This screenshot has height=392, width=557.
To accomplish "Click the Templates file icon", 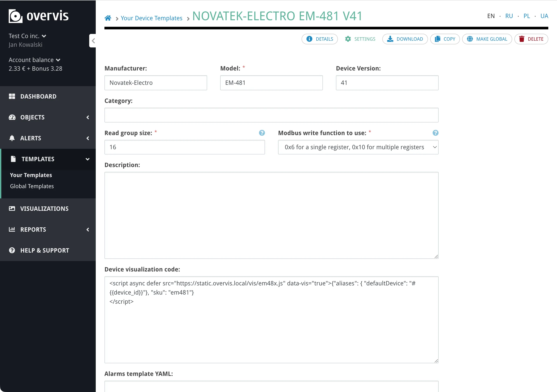I will point(13,159).
